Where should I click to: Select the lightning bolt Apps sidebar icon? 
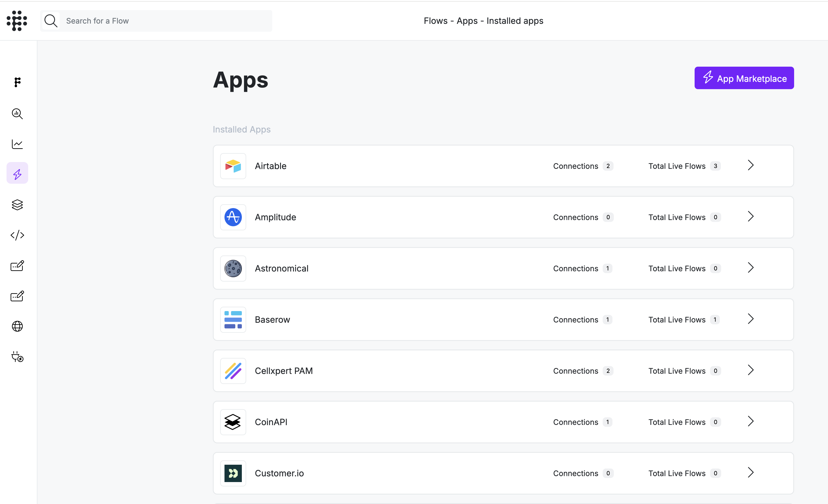click(x=17, y=173)
